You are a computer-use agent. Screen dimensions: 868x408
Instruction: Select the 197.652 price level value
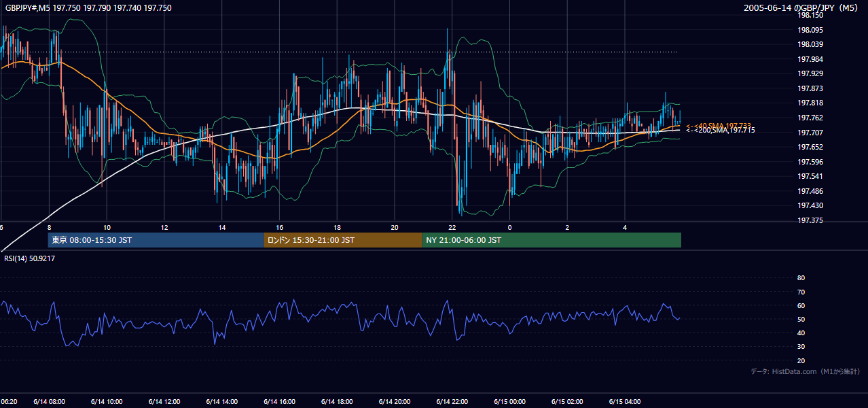tap(810, 147)
